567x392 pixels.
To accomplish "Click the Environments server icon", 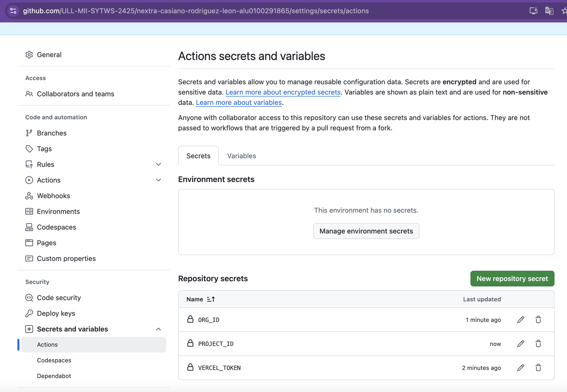I will tap(29, 211).
